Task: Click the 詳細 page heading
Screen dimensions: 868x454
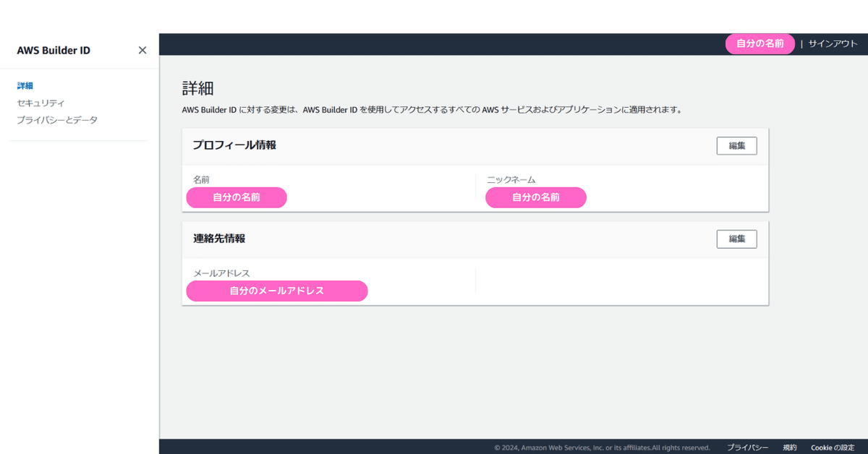Action: pyautogui.click(x=198, y=89)
